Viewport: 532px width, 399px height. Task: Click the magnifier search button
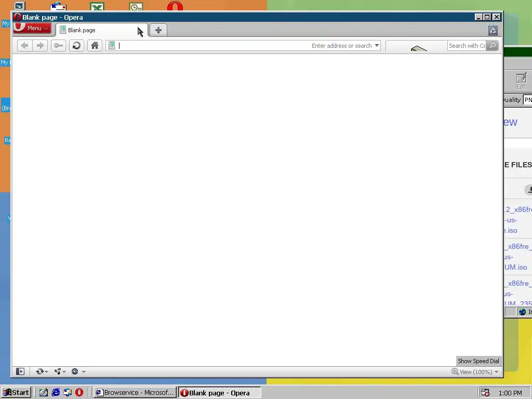point(493,46)
